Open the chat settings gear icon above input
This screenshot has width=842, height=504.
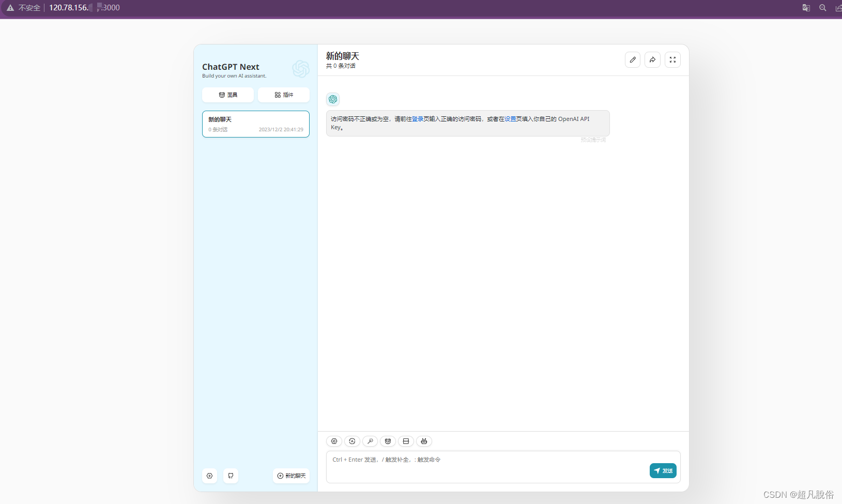334,441
